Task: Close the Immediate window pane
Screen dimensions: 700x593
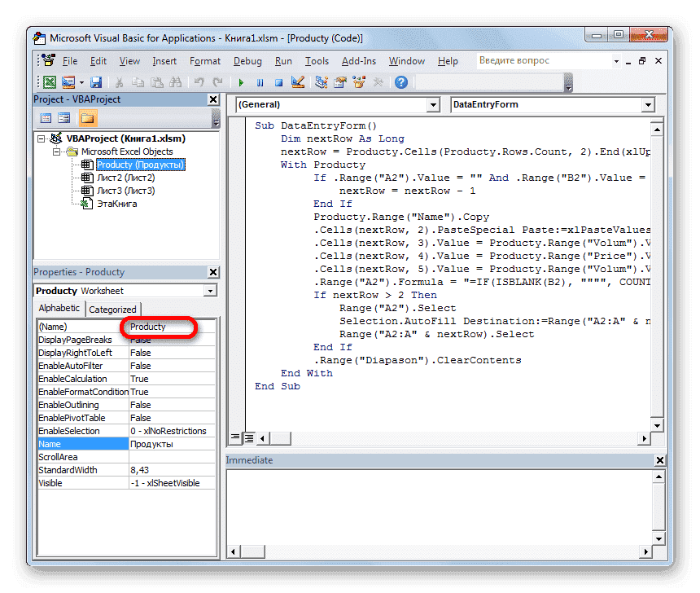Action: (x=658, y=460)
